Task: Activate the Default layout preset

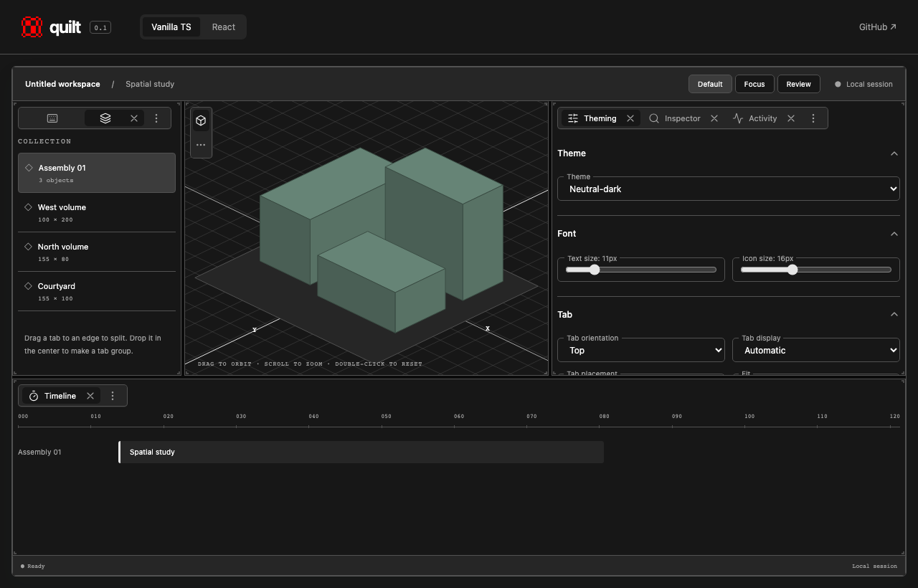Action: tap(710, 84)
